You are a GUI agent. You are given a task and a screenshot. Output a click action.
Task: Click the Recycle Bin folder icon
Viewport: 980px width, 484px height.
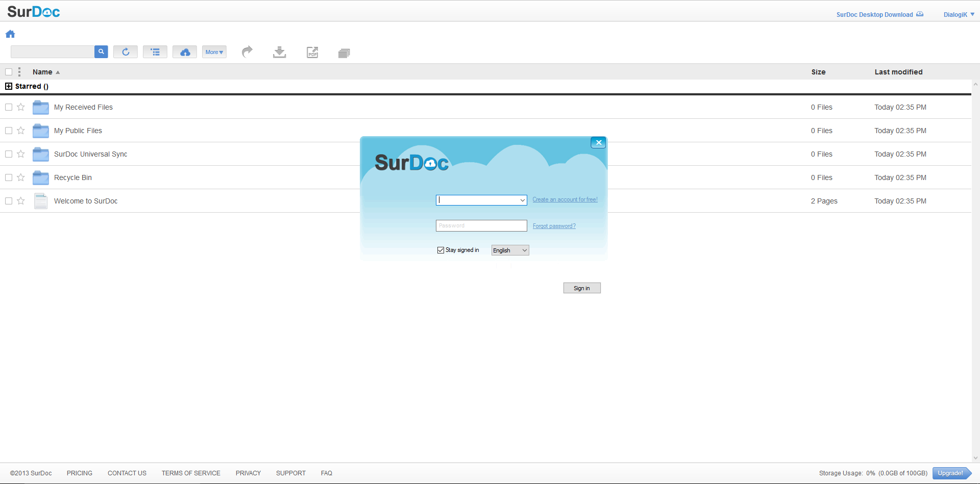click(x=41, y=177)
